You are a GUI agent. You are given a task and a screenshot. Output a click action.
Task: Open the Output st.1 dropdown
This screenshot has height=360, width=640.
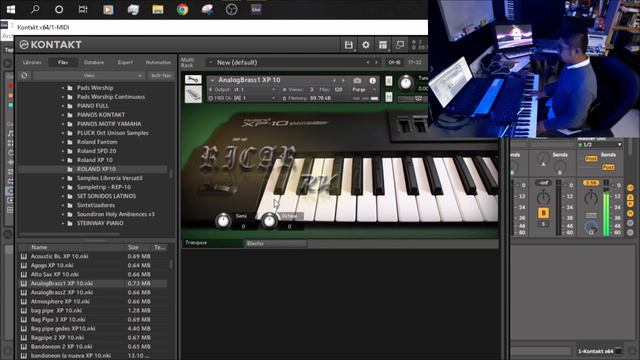click(x=243, y=89)
